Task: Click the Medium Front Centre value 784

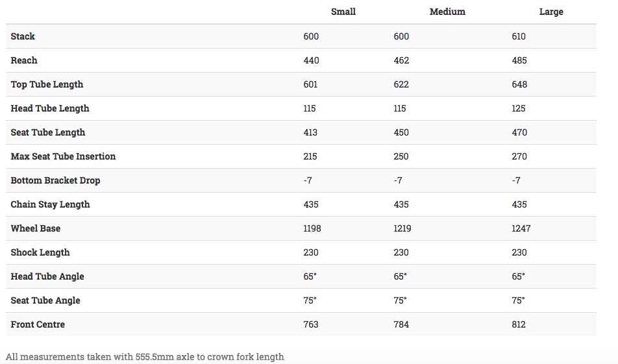Action: tap(401, 324)
